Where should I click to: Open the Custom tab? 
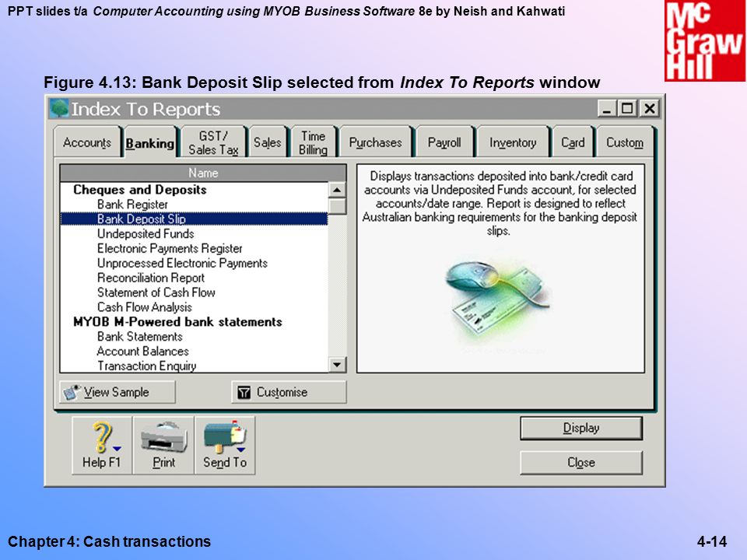click(625, 142)
